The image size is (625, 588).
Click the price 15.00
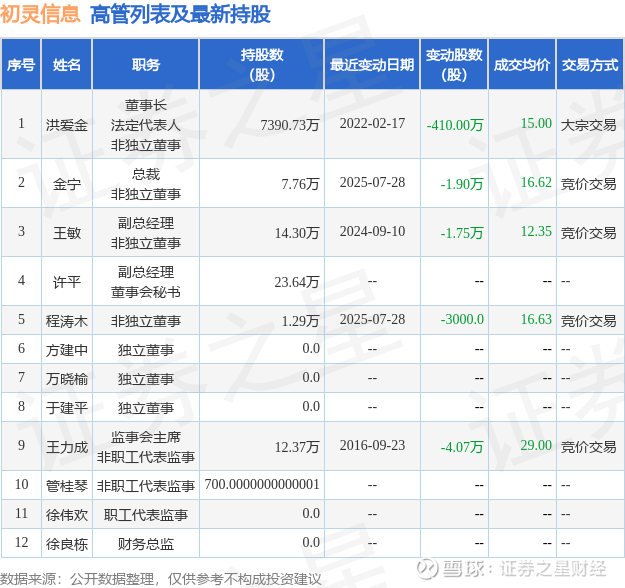tap(536, 123)
